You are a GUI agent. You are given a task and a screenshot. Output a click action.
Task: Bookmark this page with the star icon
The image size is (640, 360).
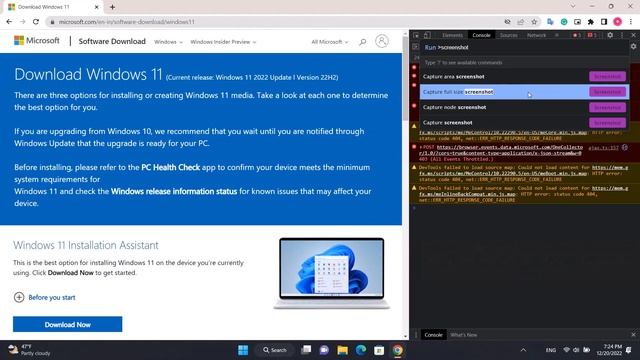[534, 22]
